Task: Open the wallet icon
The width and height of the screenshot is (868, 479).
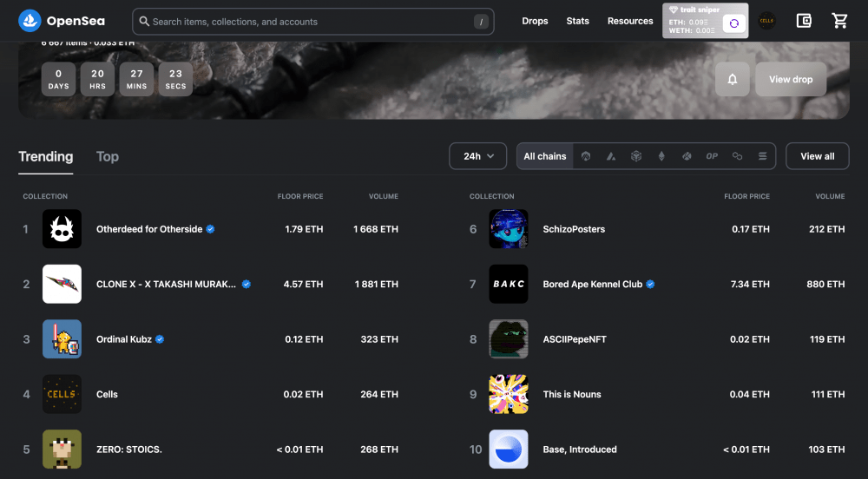Action: pyautogui.click(x=804, y=21)
